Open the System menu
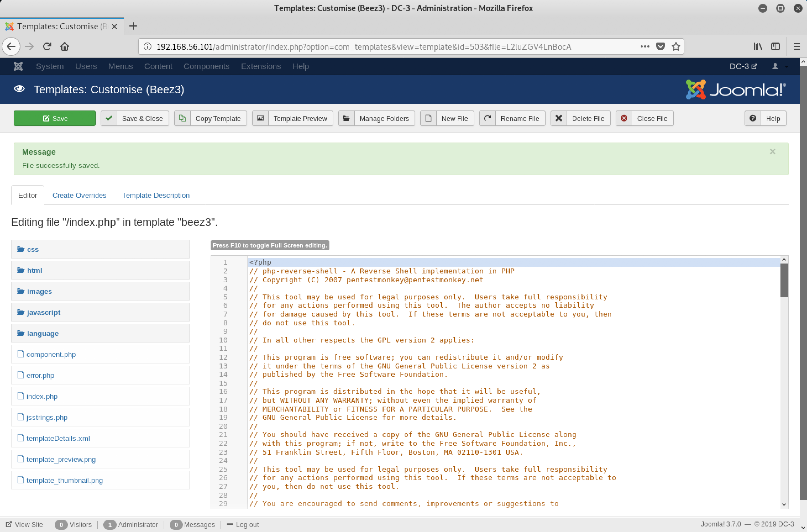This screenshot has height=532, width=807. click(49, 66)
